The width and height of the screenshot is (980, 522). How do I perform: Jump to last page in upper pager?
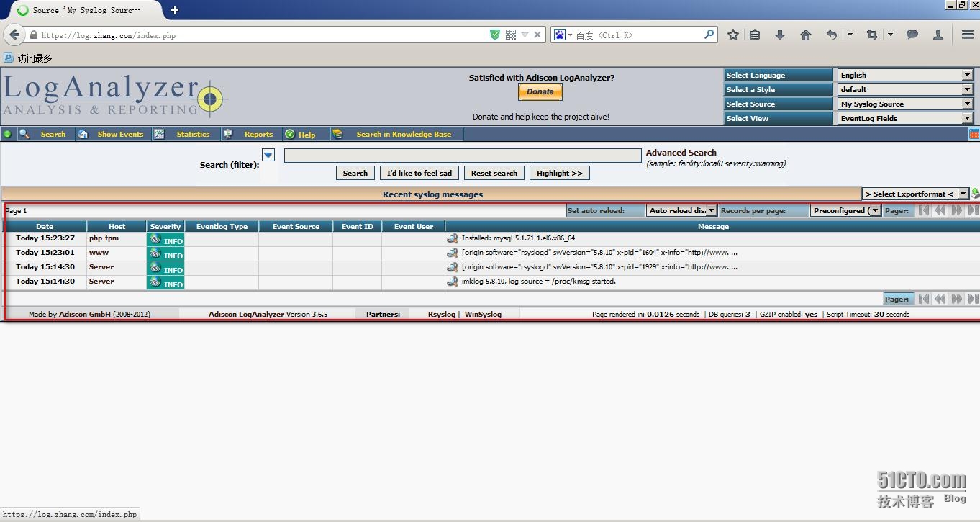point(973,210)
